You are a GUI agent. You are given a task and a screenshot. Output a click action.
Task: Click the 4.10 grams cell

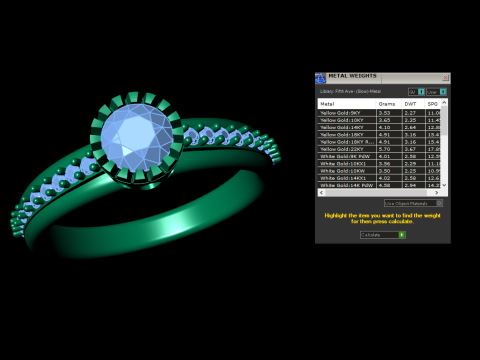point(389,127)
